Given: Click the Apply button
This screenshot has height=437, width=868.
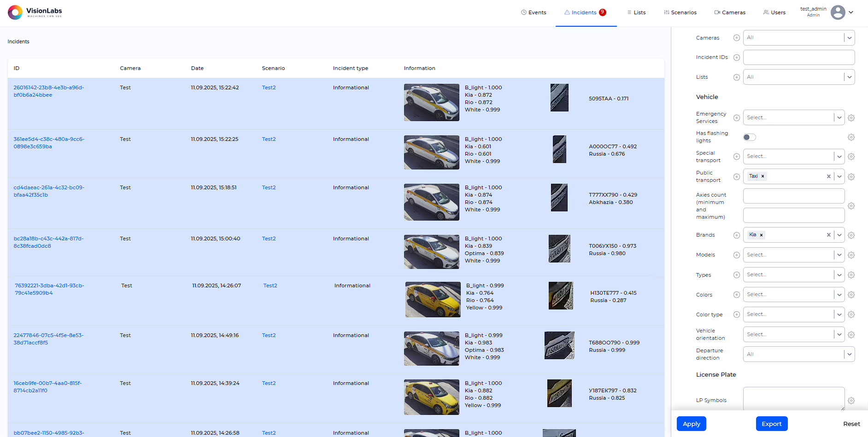Looking at the screenshot, I should tap(691, 424).
